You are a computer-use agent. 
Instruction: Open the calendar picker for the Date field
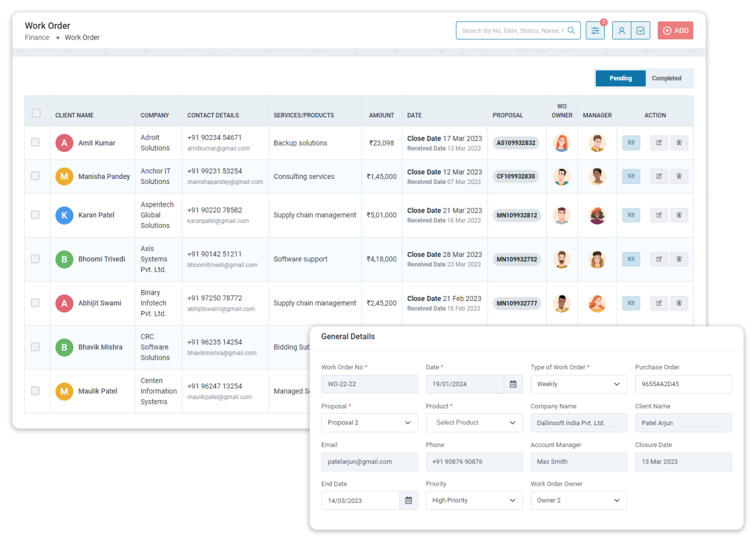tap(513, 384)
